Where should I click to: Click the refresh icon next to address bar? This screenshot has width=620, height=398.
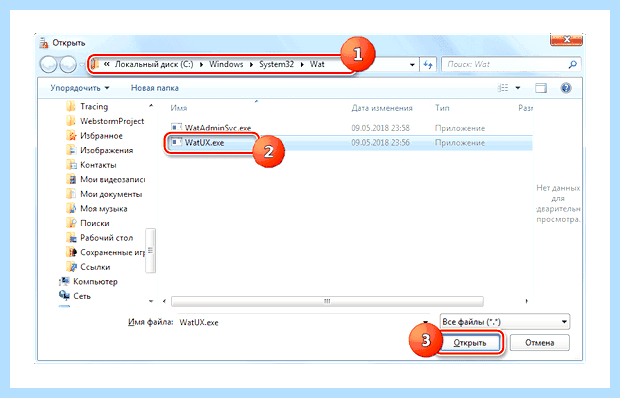click(x=428, y=64)
